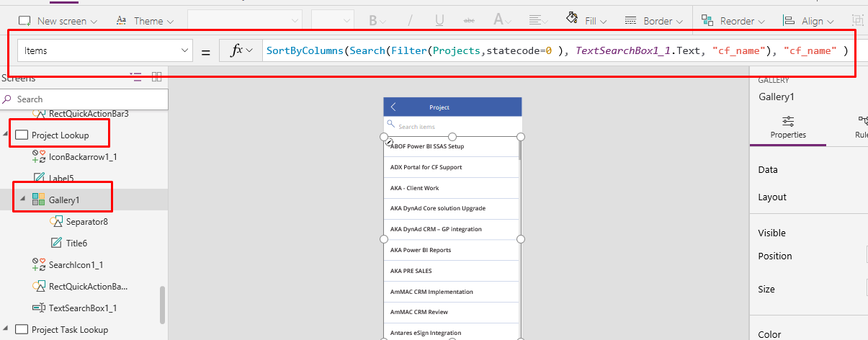
Task: Toggle italic formatting
Action: 410,21
